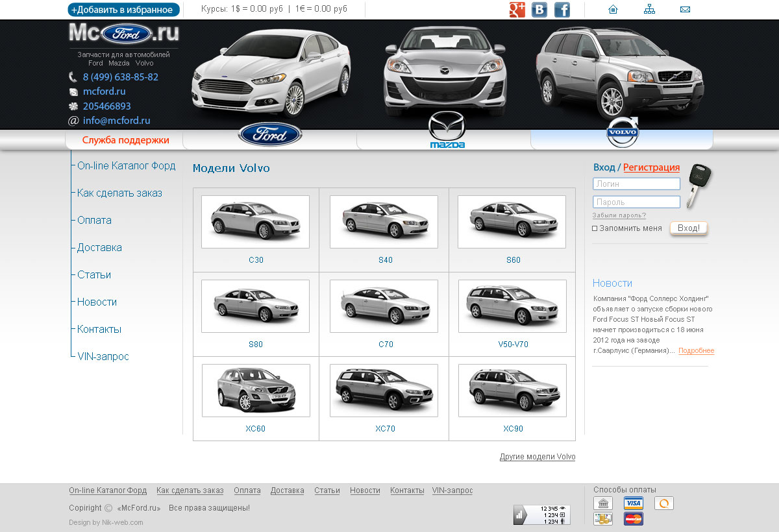Screen dimensions: 779x532
Task: Open the Volvo S60 thumbnail
Action: tap(512, 222)
